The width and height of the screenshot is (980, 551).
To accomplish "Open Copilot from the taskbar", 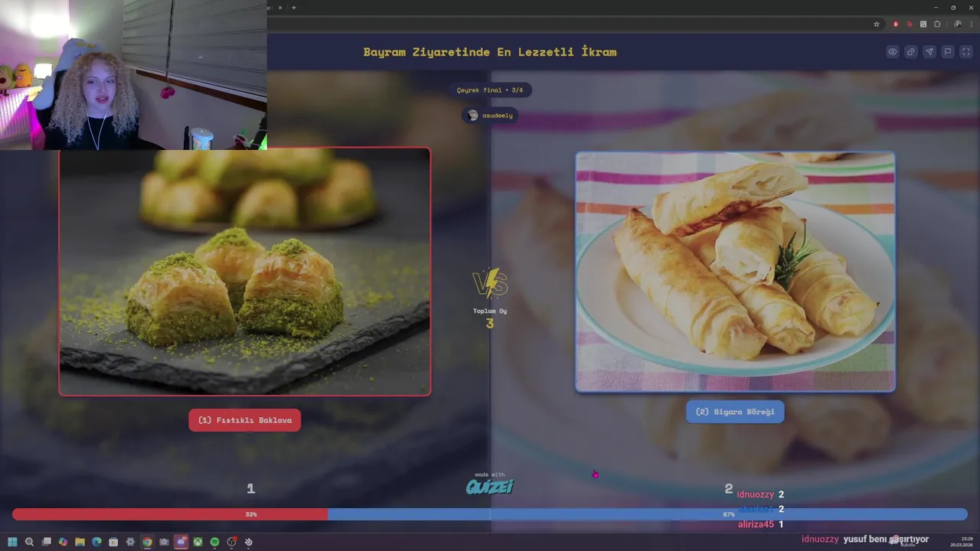I will [x=63, y=542].
